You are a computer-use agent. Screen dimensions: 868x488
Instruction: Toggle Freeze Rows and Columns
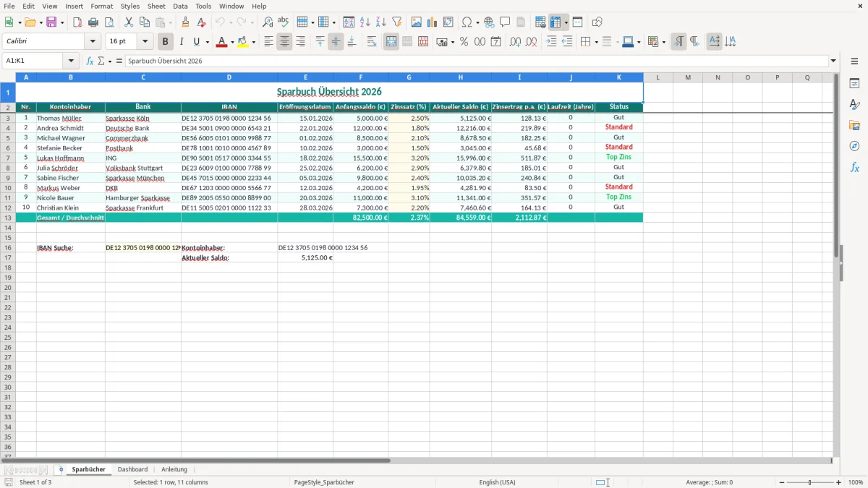click(556, 22)
